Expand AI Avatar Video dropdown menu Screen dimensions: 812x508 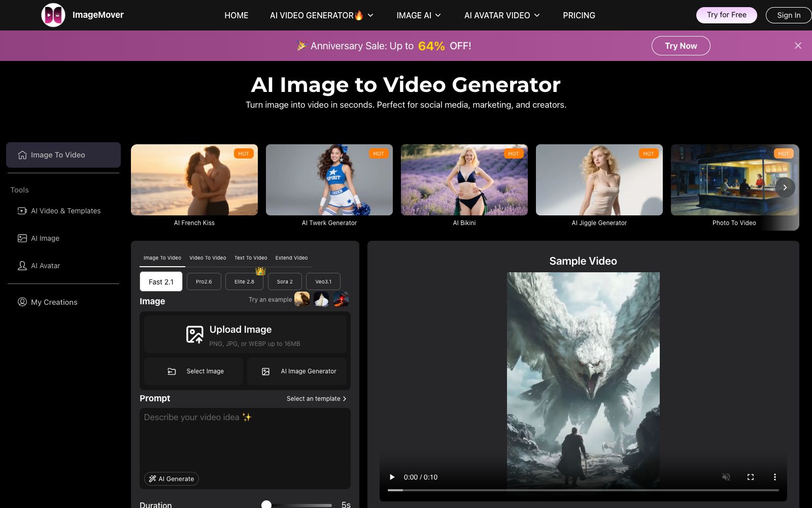click(x=502, y=15)
